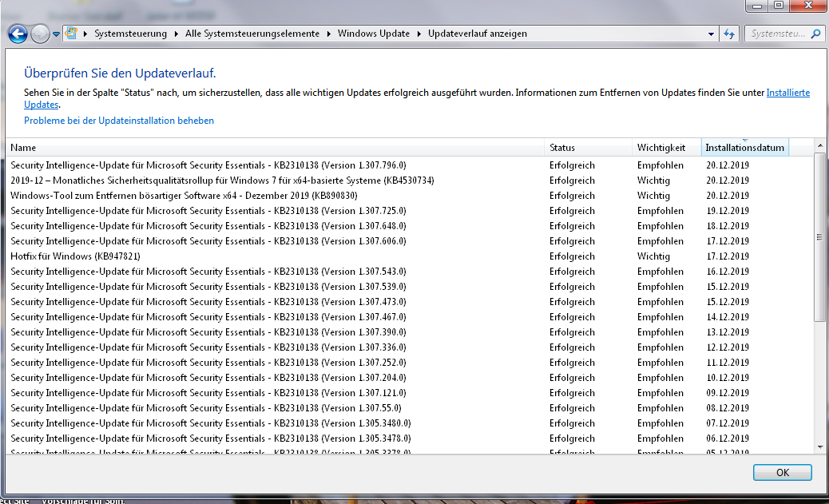The height and width of the screenshot is (504, 829).
Task: Click scrollbar up arrow of update list
Action: click(x=820, y=145)
